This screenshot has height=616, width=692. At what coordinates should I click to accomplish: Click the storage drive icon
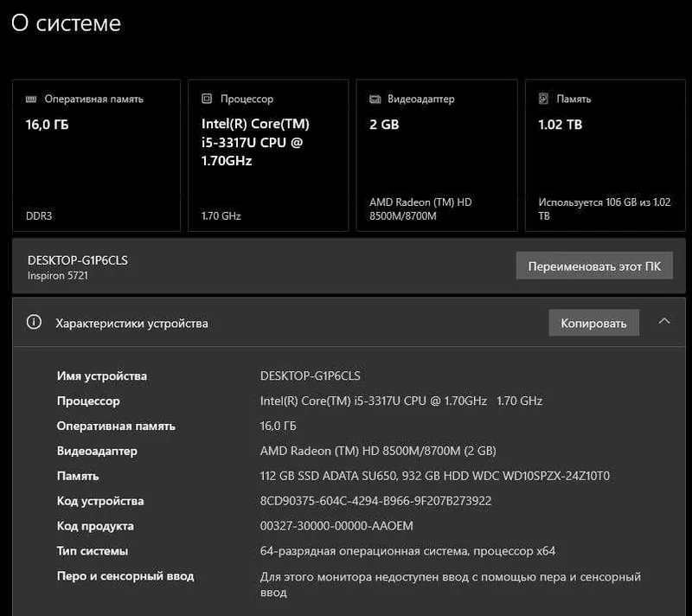544,99
